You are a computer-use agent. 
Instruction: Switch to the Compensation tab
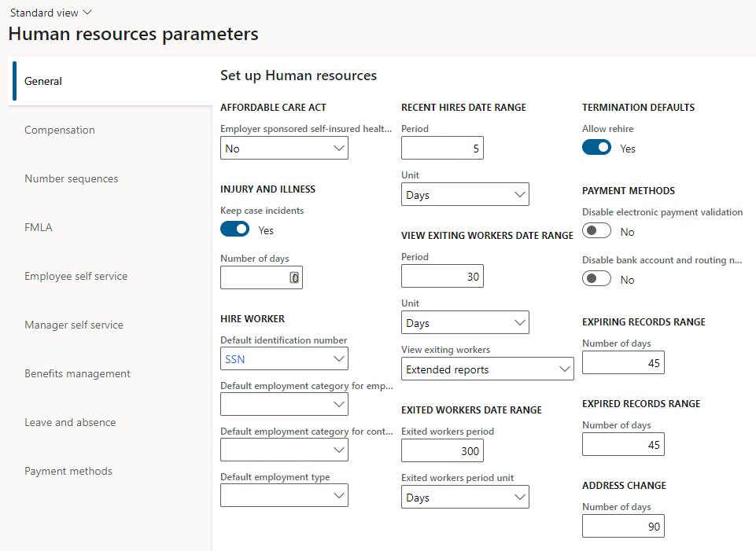60,130
